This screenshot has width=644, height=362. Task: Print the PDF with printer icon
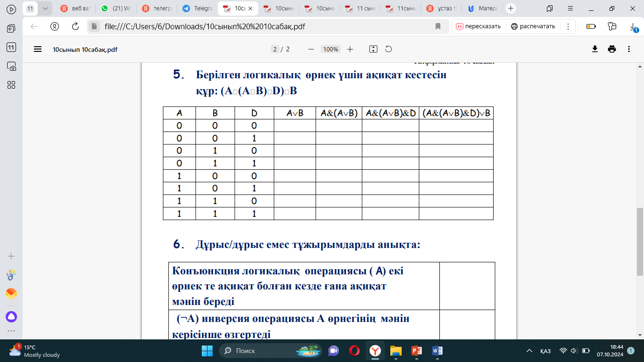[612, 49]
